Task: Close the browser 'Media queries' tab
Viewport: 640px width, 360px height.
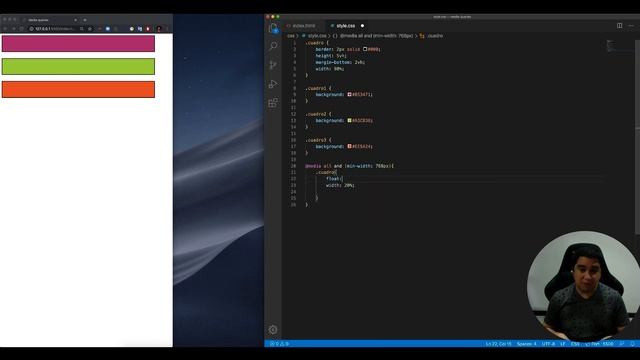Action: 75,20
